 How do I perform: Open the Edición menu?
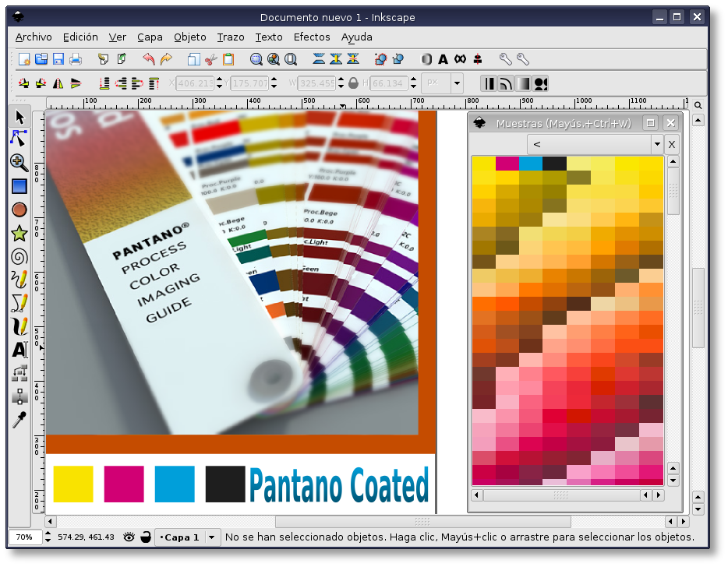tap(80, 37)
